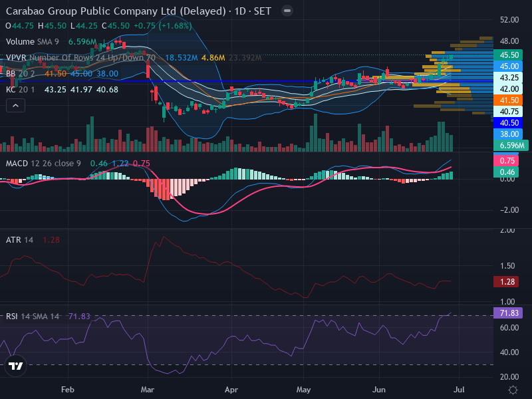532x399 pixels.
Task: Select the Jul label on time axis
Action: point(459,390)
